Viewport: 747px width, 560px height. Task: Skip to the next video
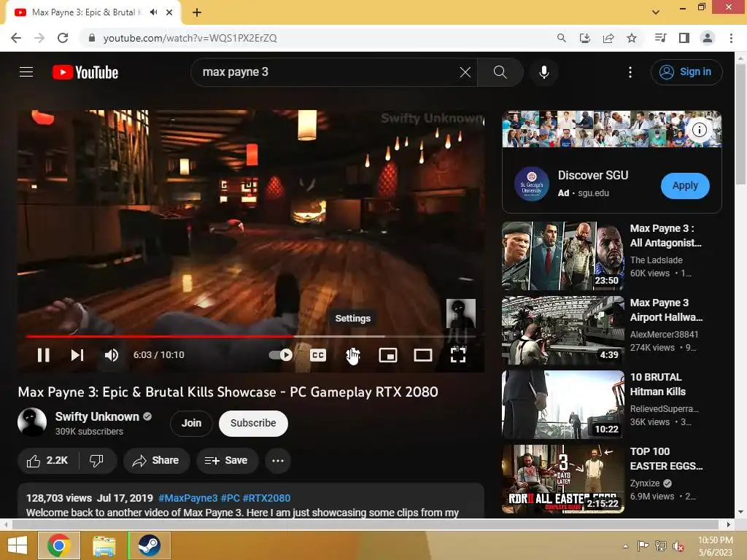tap(77, 355)
